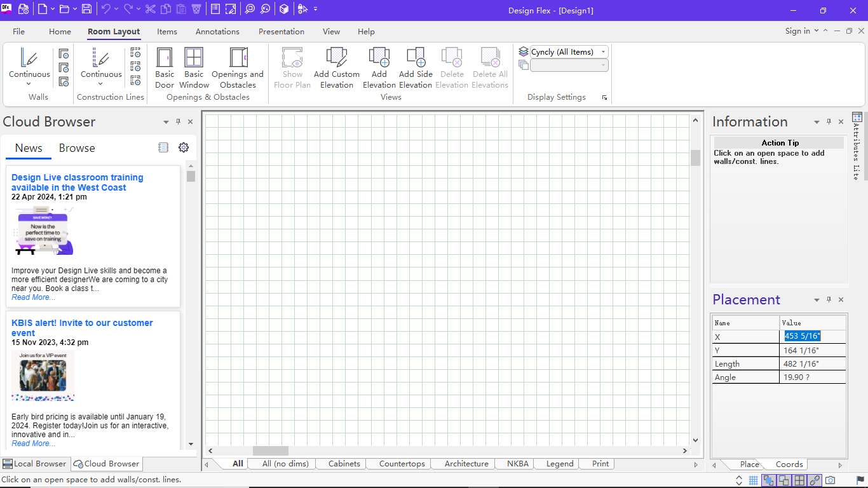Click the trash bin delete icon in title bar

(x=196, y=9)
